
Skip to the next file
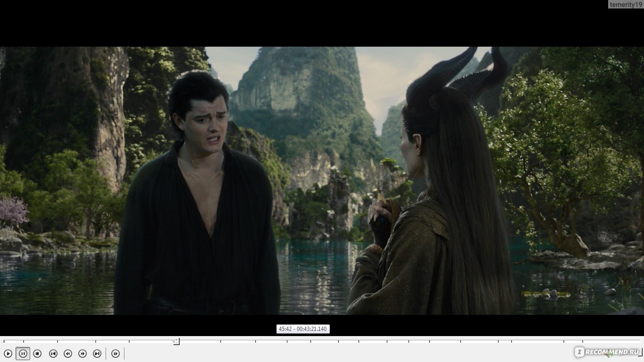pyautogui.click(x=97, y=354)
